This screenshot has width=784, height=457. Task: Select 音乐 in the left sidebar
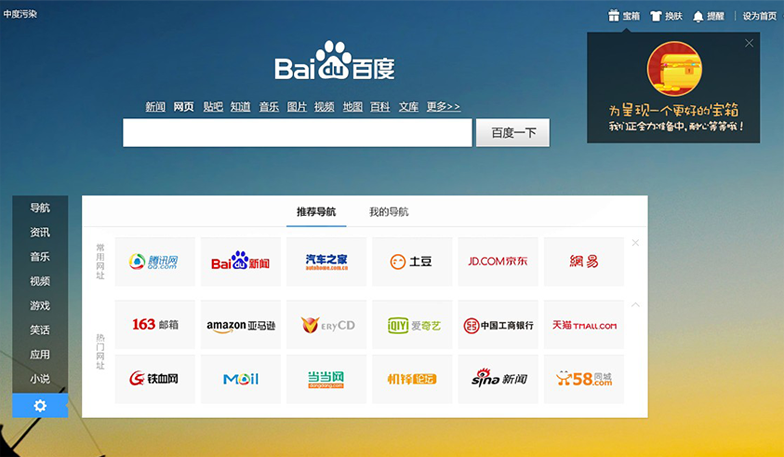pyautogui.click(x=40, y=257)
